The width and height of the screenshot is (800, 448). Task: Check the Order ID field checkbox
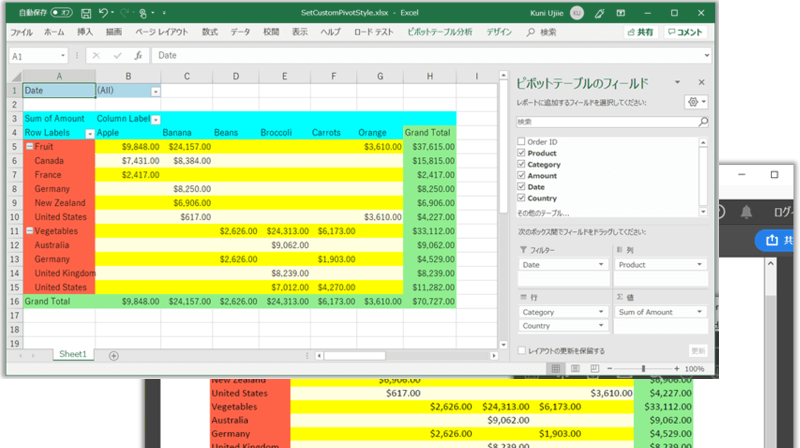point(521,142)
